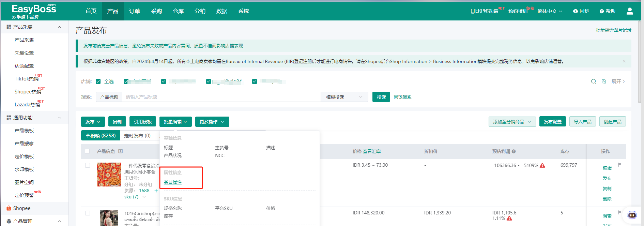Click 删除 for first product
Viewport: 644px width, 226px height.
click(607, 199)
